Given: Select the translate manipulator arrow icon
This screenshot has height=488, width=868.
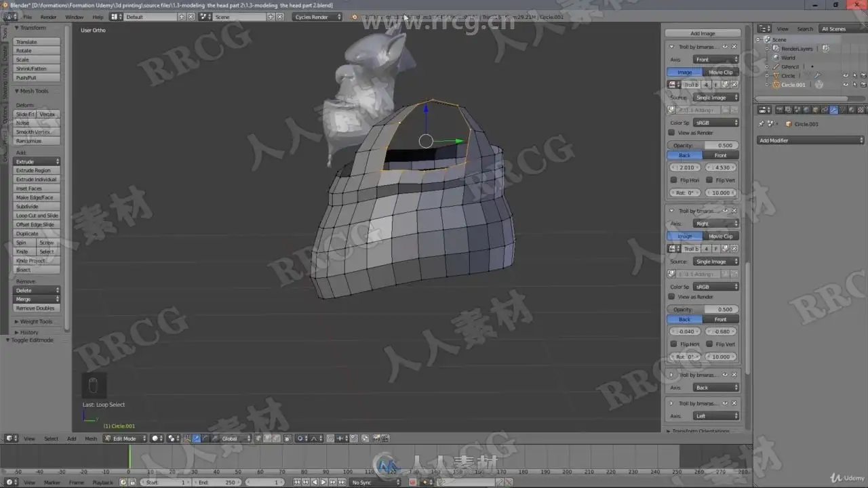Looking at the screenshot, I should click(x=197, y=439).
